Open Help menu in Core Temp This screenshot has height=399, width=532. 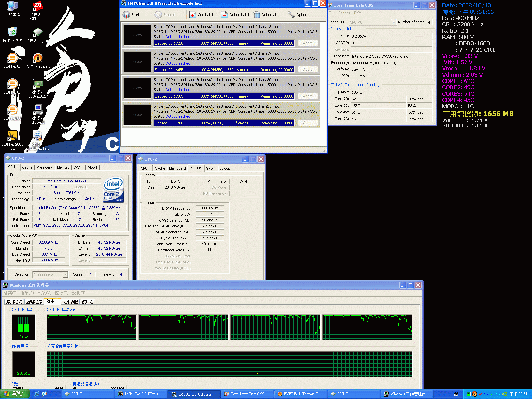[x=357, y=13]
